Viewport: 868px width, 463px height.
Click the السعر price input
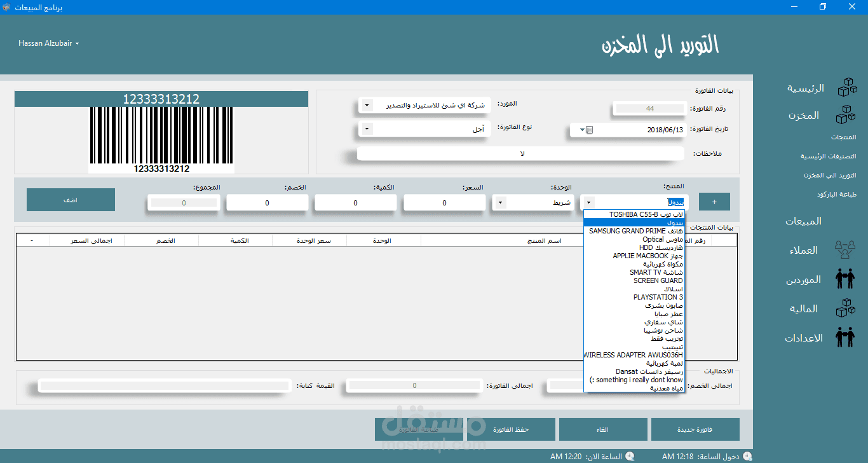pyautogui.click(x=444, y=203)
